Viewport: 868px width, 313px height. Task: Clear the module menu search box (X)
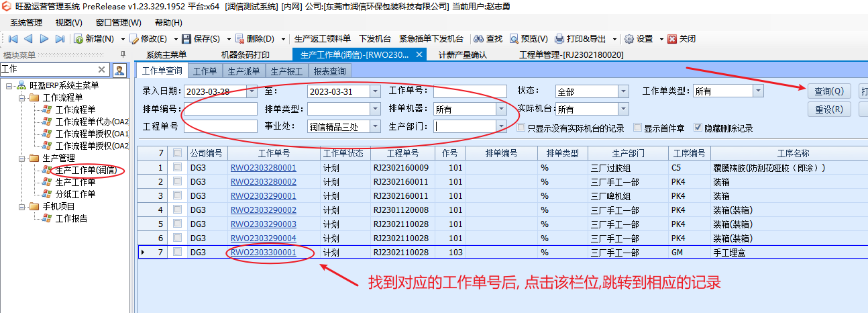point(102,69)
